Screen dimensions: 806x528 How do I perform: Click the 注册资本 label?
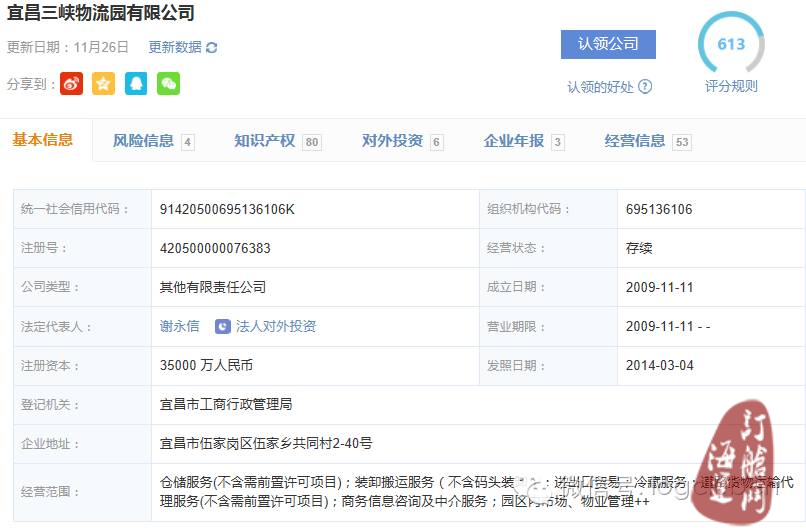50,366
